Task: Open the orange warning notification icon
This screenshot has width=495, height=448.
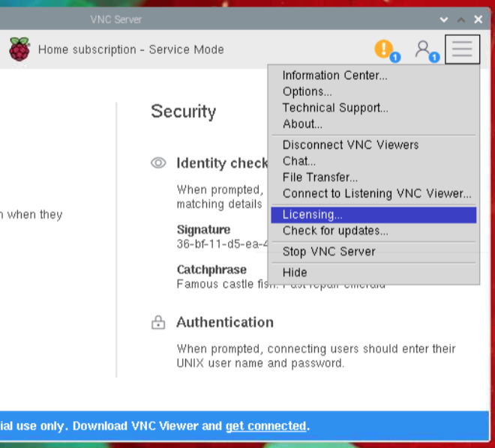Action: (383, 49)
